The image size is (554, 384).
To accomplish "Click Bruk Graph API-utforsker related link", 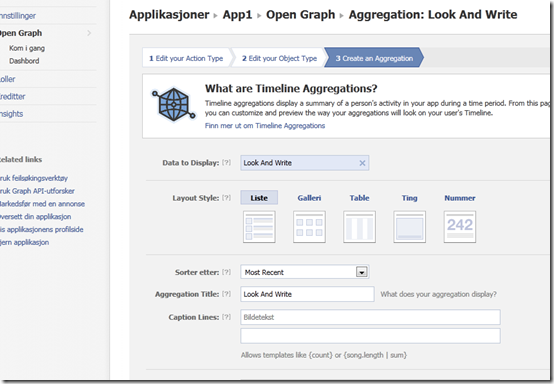I will [x=37, y=191].
